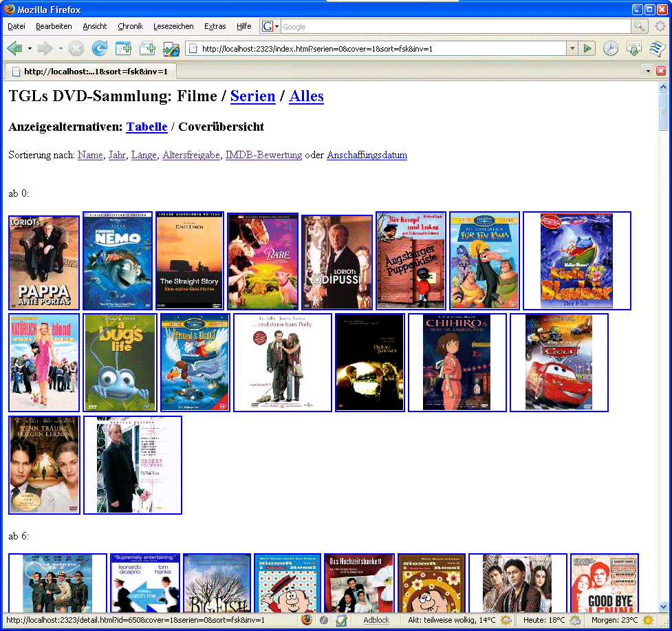Open a new tab via toolbar icon

[123, 48]
